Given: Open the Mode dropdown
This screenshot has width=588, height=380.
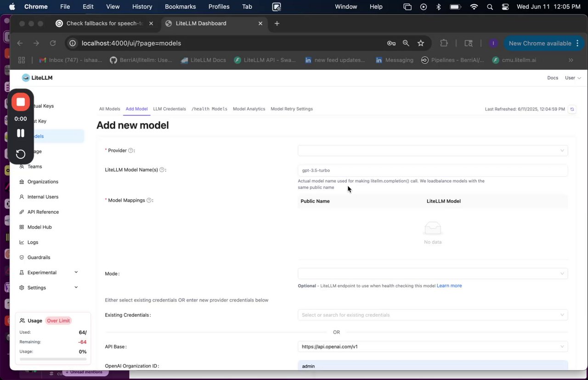Looking at the screenshot, I should (x=433, y=274).
